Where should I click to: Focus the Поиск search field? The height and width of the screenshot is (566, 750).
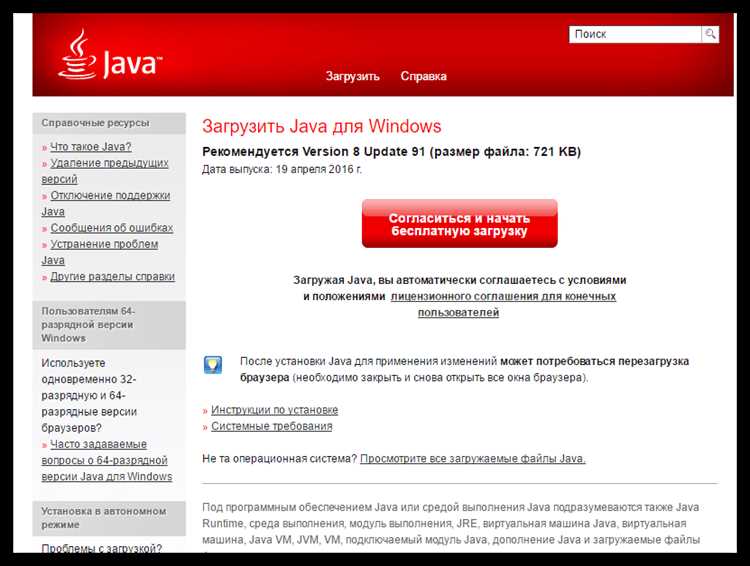point(635,34)
